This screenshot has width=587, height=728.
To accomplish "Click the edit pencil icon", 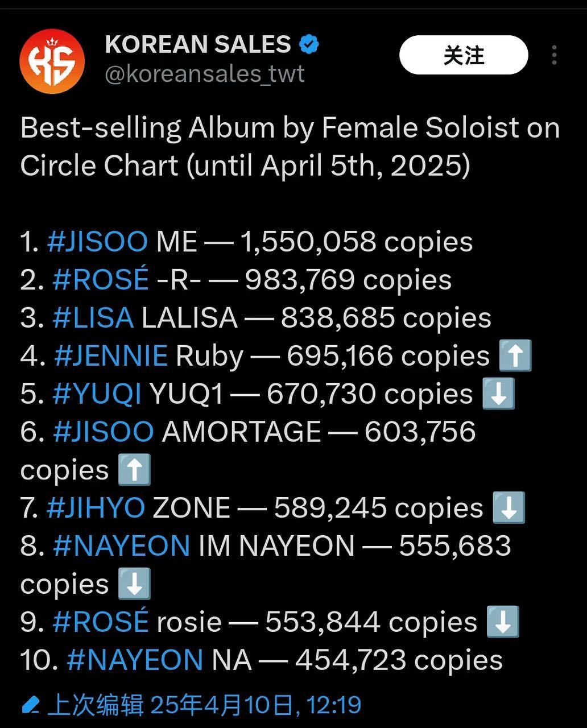I will click(x=30, y=706).
